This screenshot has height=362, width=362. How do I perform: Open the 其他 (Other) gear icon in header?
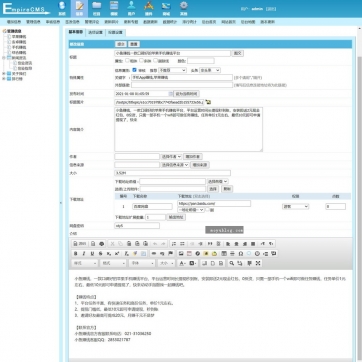[x=183, y=8]
